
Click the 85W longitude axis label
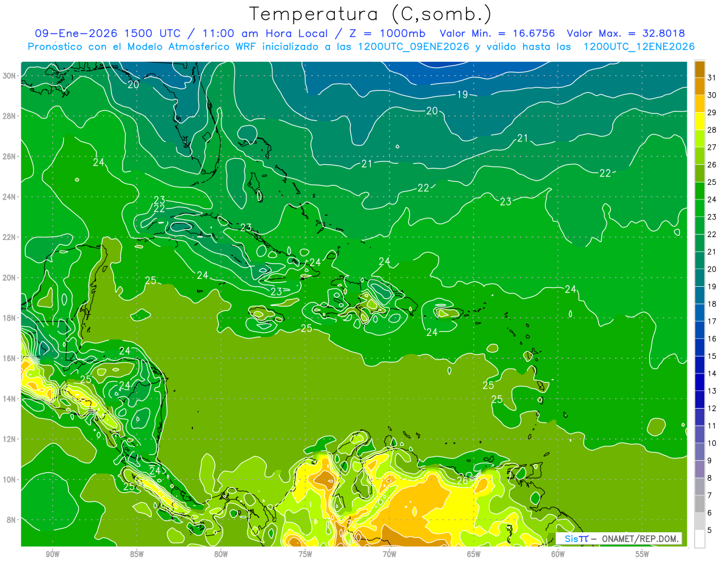(136, 554)
